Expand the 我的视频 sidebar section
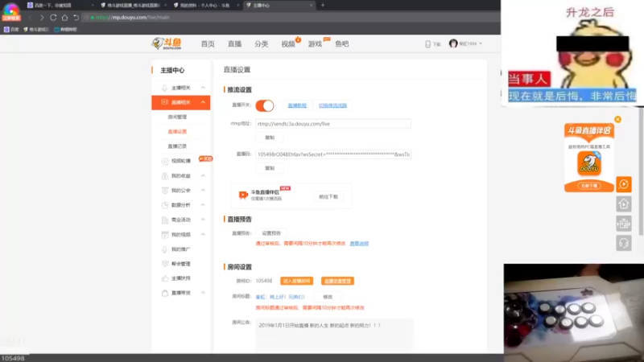 pyautogui.click(x=203, y=234)
